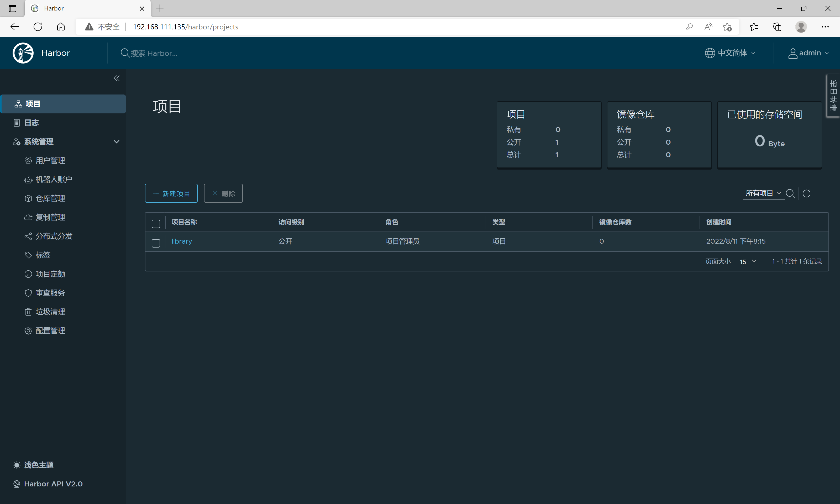The height and width of the screenshot is (504, 840).
Task: Click 已使用的存储空间 card title
Action: 765,114
